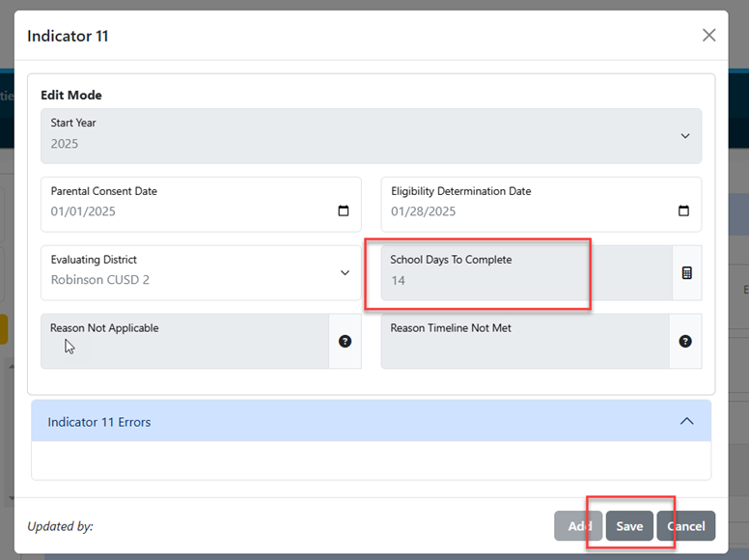Click the Reason Timeline Not Met field

(x=525, y=341)
